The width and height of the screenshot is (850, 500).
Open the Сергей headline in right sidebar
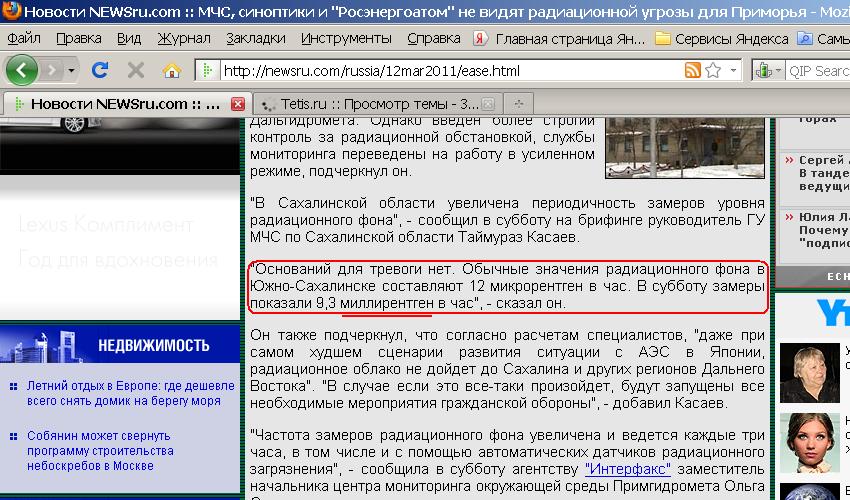click(x=823, y=173)
